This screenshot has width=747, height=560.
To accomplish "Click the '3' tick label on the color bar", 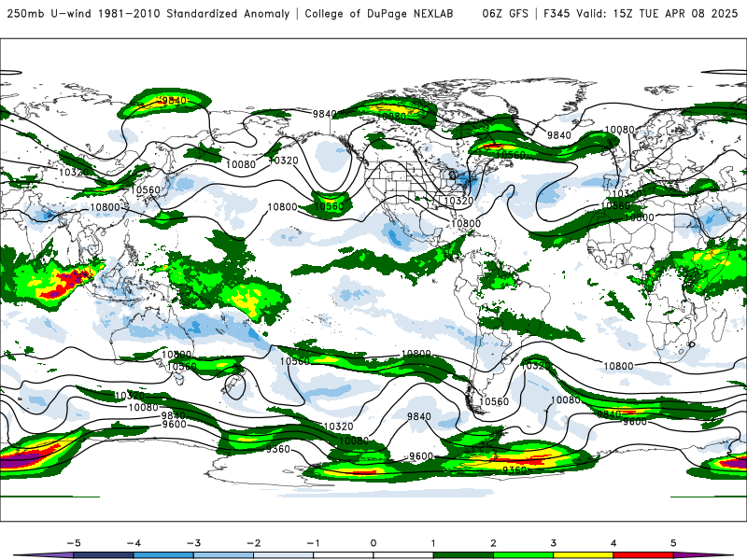I will (553, 543).
